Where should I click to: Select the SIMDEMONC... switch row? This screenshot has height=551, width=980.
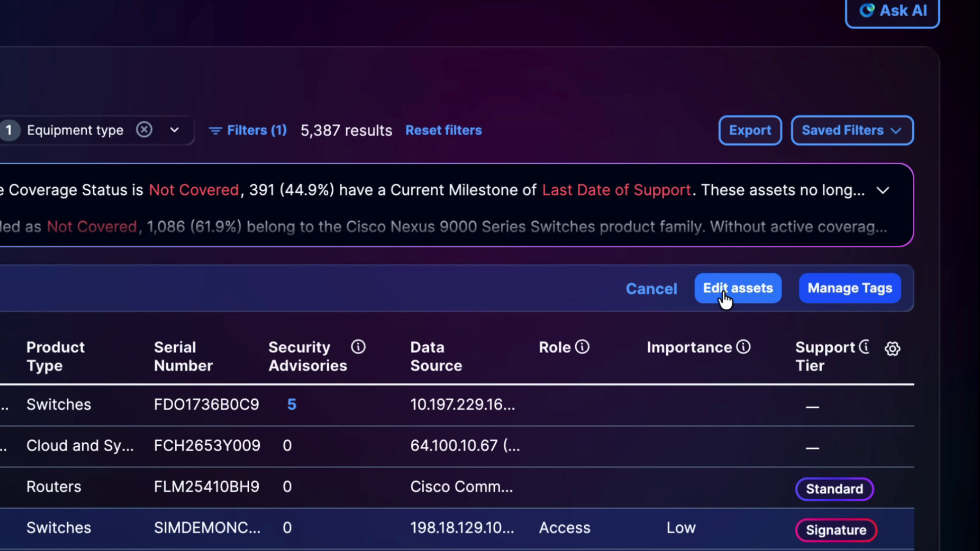click(x=457, y=529)
